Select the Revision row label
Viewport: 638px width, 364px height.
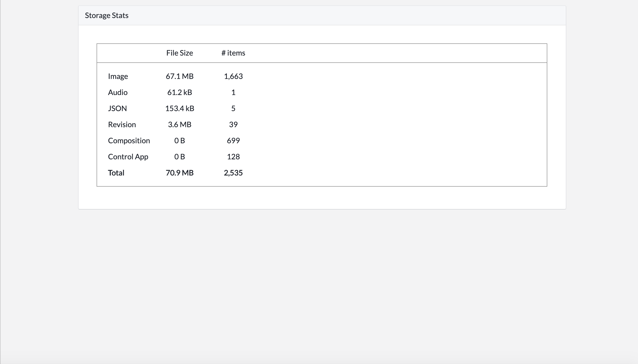(x=122, y=125)
